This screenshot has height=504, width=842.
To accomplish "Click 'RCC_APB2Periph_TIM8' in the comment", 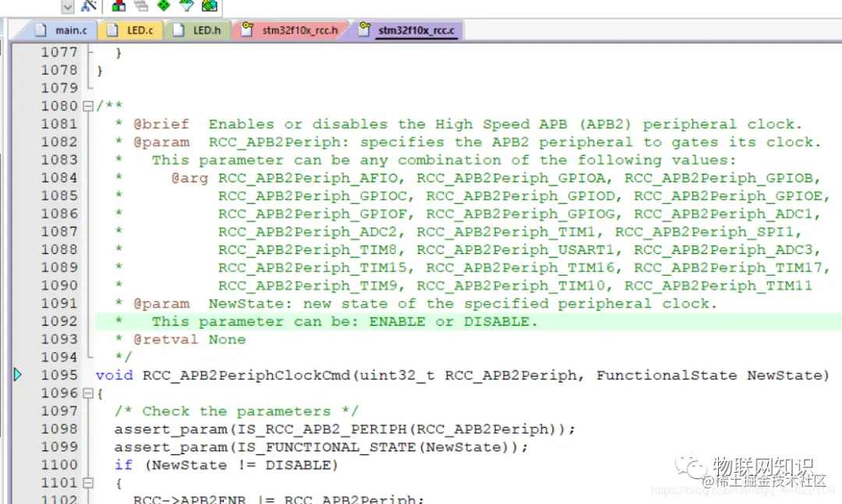I will [308, 249].
